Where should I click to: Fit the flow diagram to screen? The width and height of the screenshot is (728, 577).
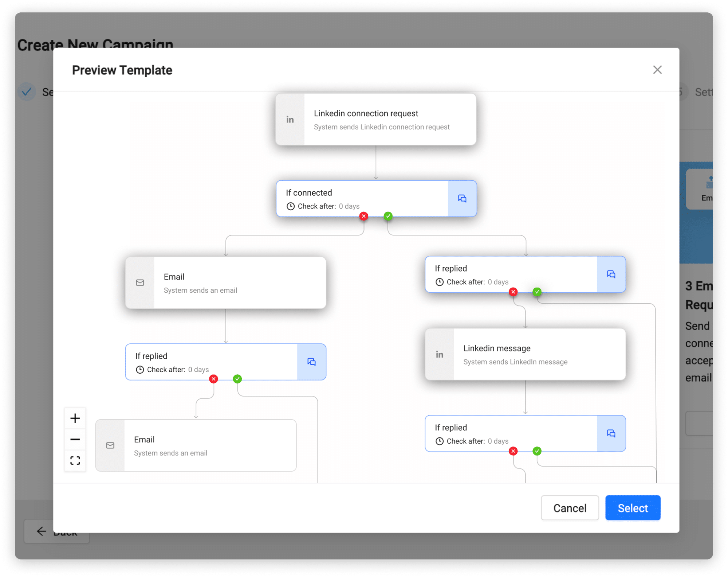75,460
